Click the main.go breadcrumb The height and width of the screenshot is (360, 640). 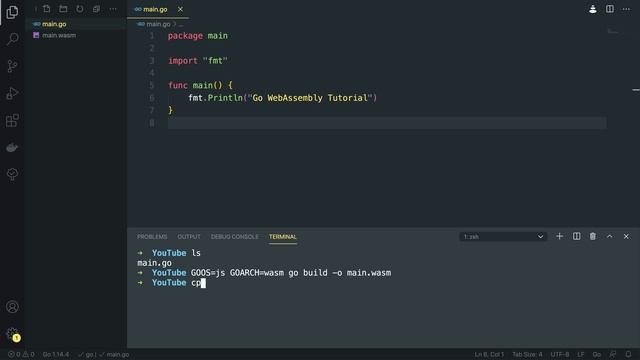click(x=158, y=24)
